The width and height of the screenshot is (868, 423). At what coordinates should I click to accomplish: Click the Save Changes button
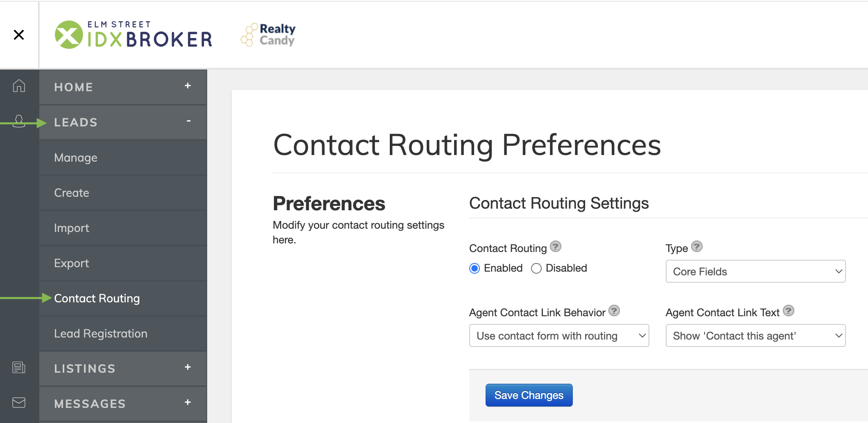tap(529, 395)
